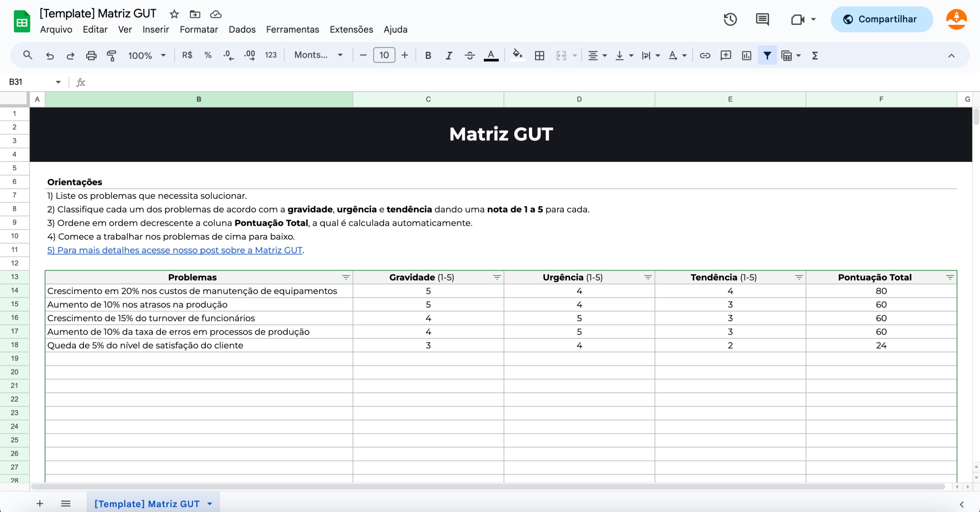Click the font size field

coord(384,55)
